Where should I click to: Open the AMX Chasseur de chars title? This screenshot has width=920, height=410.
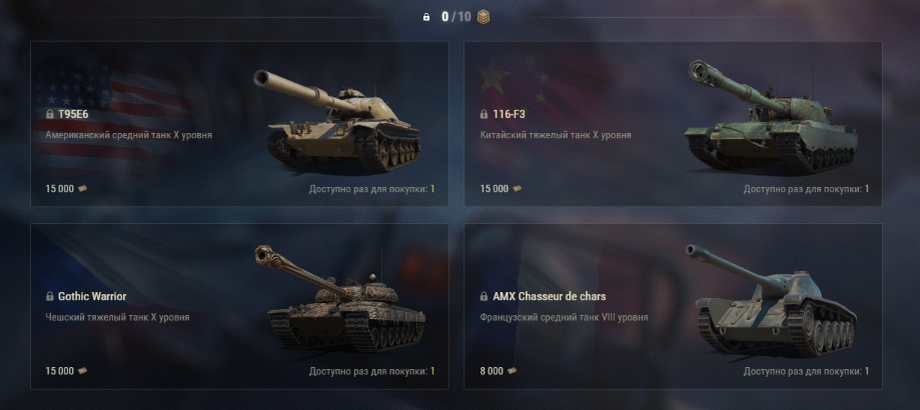[549, 296]
